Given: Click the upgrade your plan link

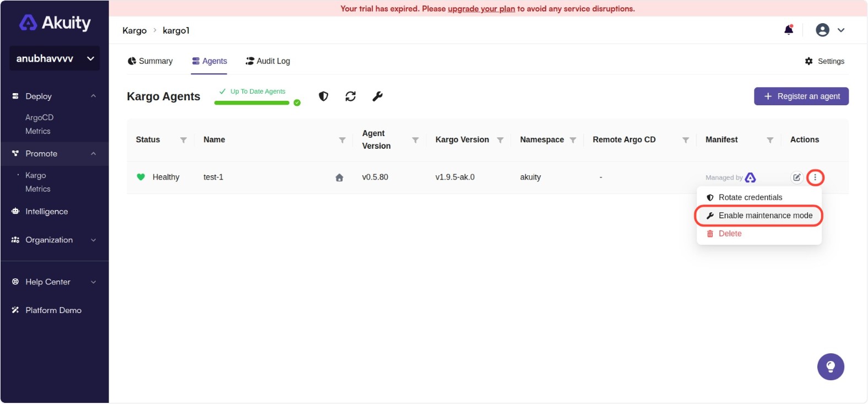Looking at the screenshot, I should coord(481,9).
